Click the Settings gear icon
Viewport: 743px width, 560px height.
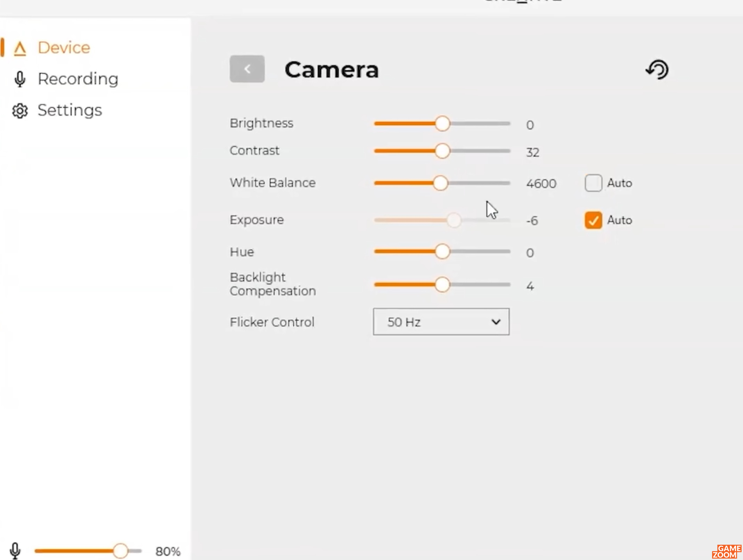tap(20, 111)
